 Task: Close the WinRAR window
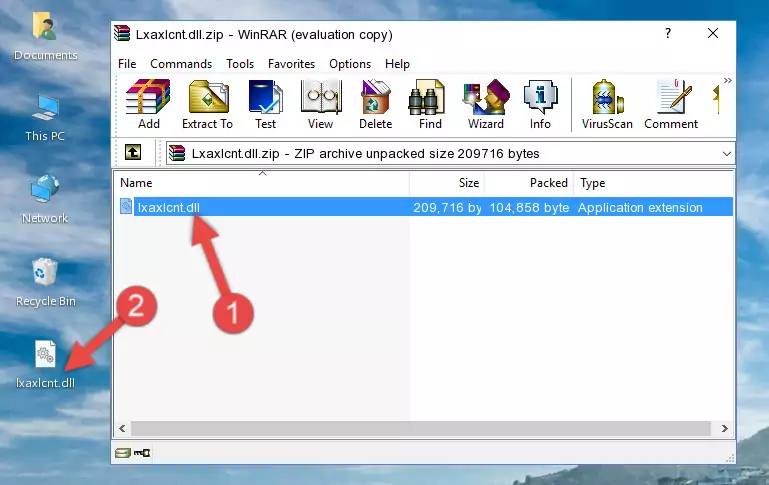(x=713, y=33)
